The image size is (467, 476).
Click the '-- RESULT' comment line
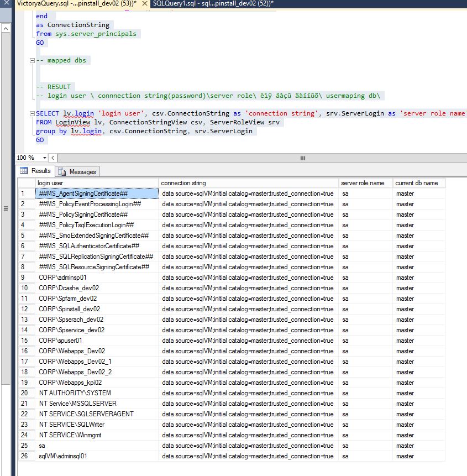tap(54, 87)
